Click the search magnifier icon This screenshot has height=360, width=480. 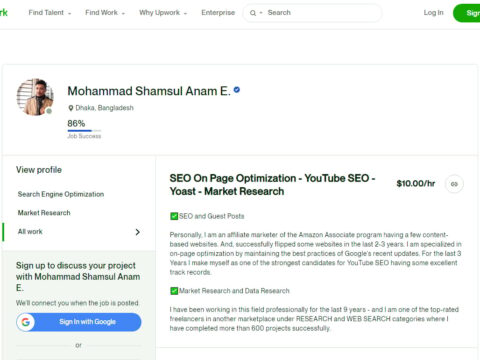[x=253, y=13]
